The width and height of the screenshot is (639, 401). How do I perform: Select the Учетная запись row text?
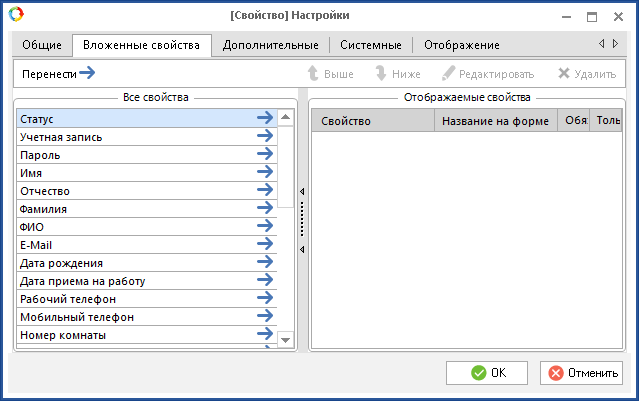tap(61, 137)
